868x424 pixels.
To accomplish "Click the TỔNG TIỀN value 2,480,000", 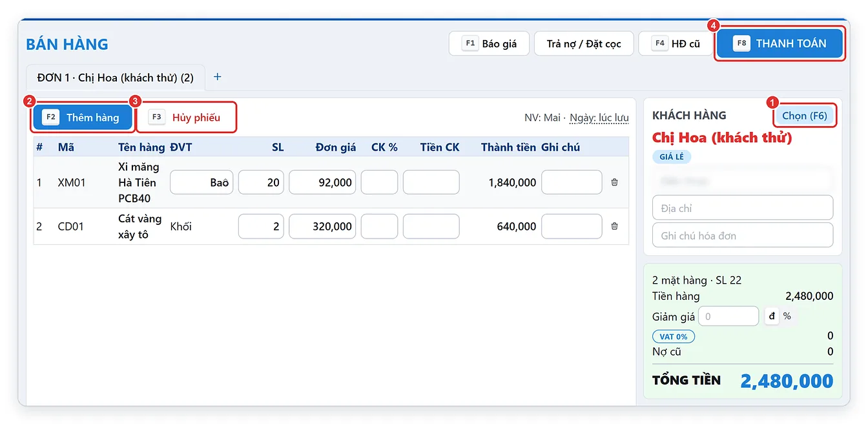I will (x=787, y=381).
